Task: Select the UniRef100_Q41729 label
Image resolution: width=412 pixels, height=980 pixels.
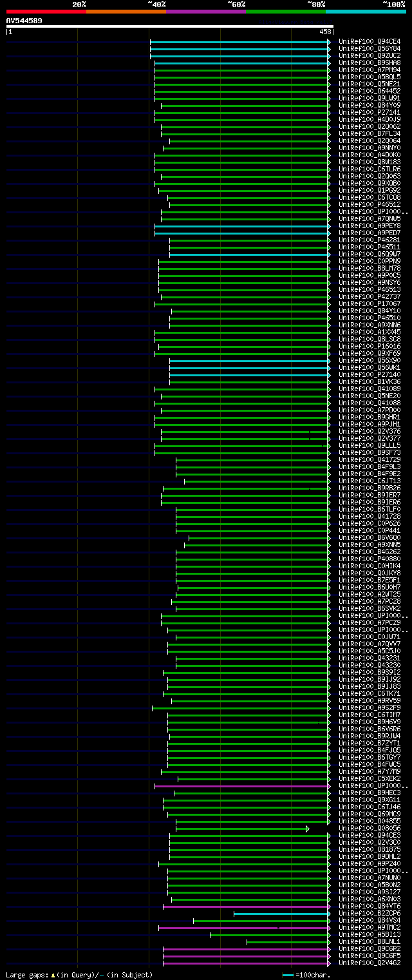Action: 370,460
